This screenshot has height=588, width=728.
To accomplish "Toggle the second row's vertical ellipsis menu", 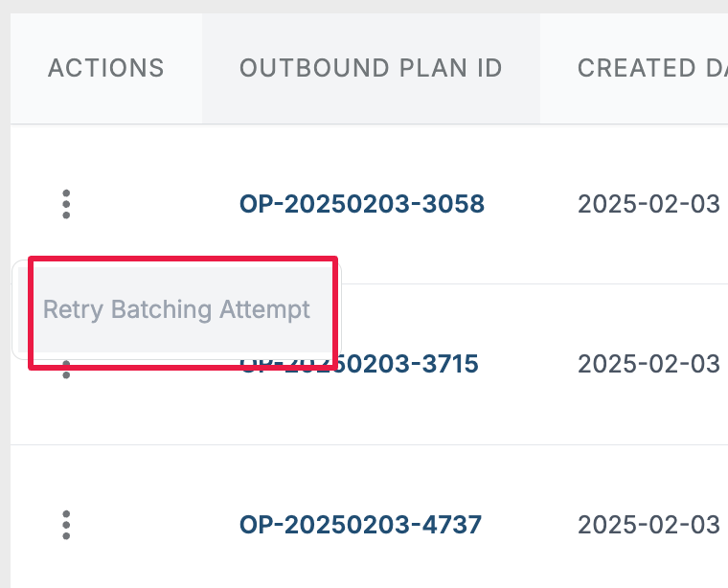I will [x=66, y=373].
